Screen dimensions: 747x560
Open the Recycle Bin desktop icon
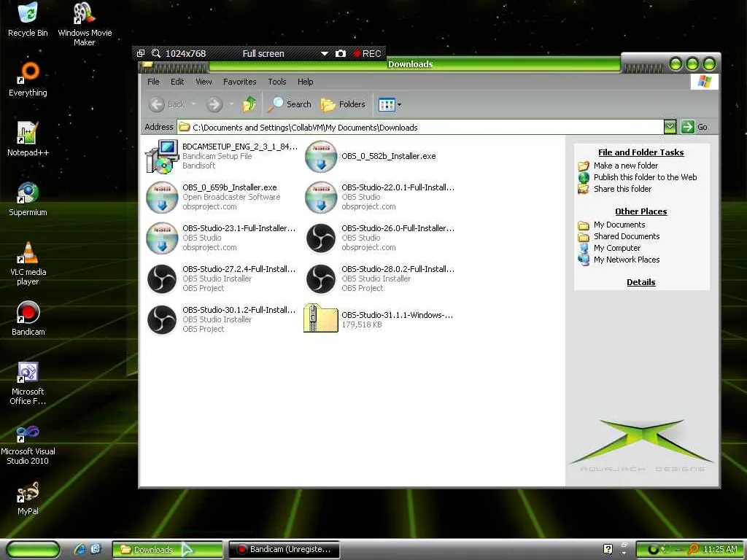(x=28, y=19)
